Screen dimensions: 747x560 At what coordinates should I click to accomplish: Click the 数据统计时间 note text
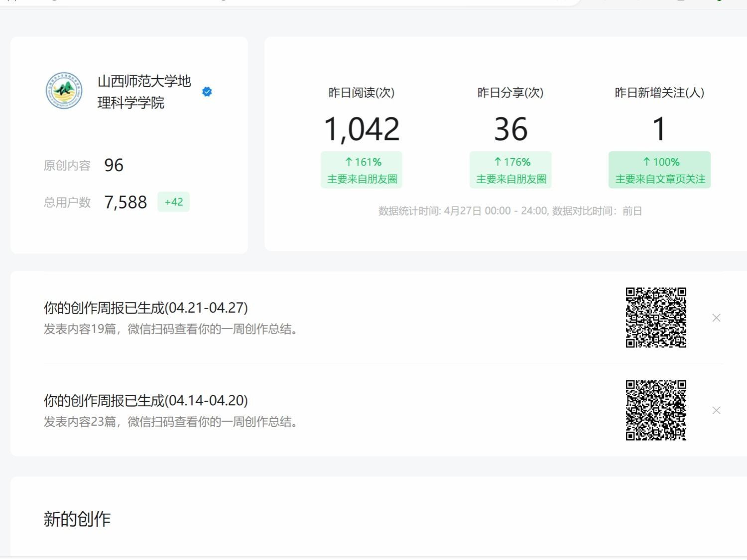tap(510, 211)
